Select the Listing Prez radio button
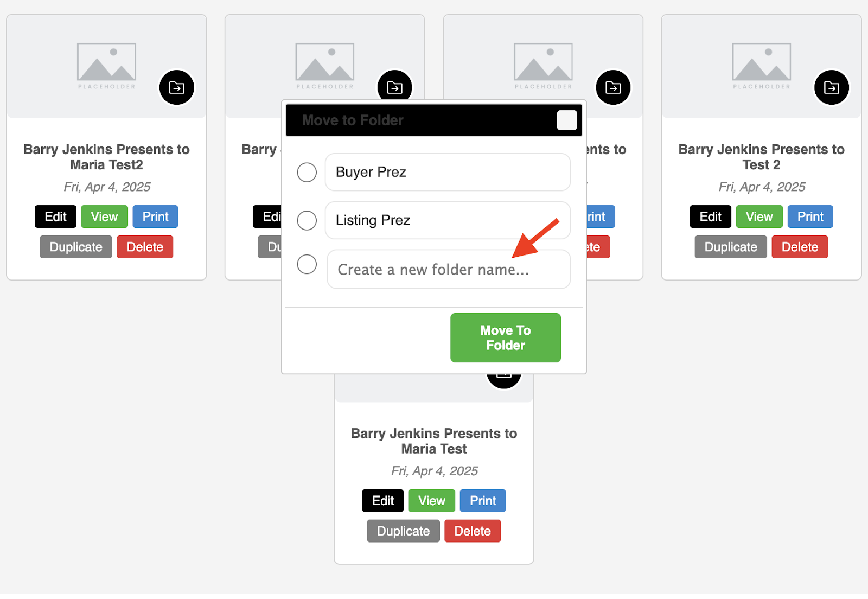Image resolution: width=868 pixels, height=599 pixels. coord(307,220)
